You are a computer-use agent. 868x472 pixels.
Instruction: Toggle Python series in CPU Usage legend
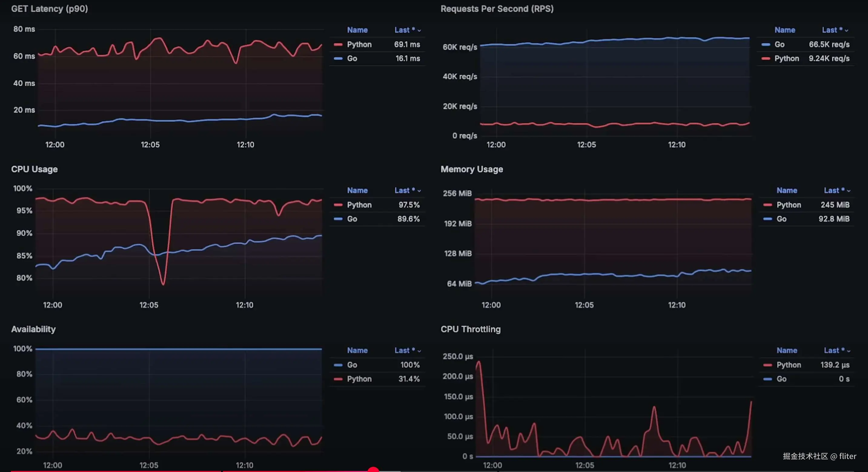pyautogui.click(x=359, y=205)
